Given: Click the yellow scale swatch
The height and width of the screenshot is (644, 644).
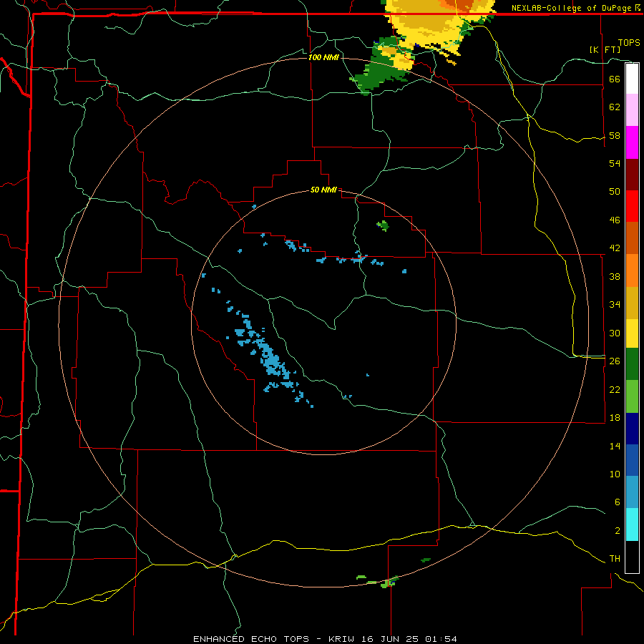Looking at the screenshot, I should (632, 333).
